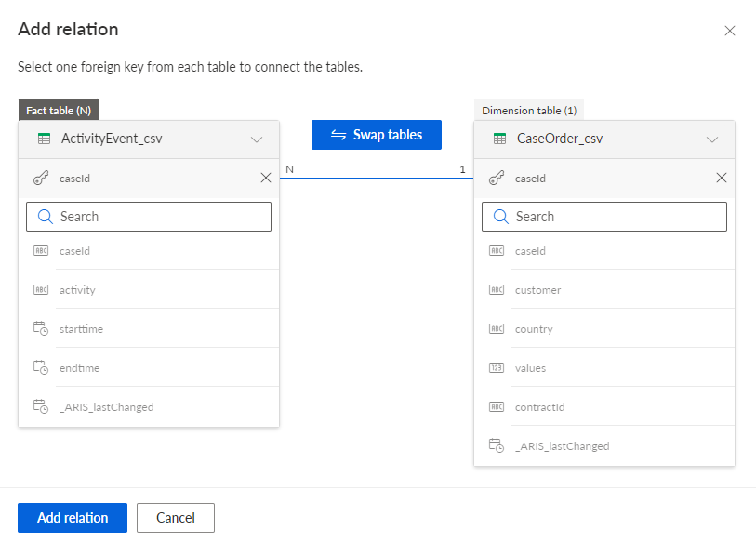The image size is (756, 543).
Task: Click the Swap tables button
Action: pyautogui.click(x=376, y=135)
